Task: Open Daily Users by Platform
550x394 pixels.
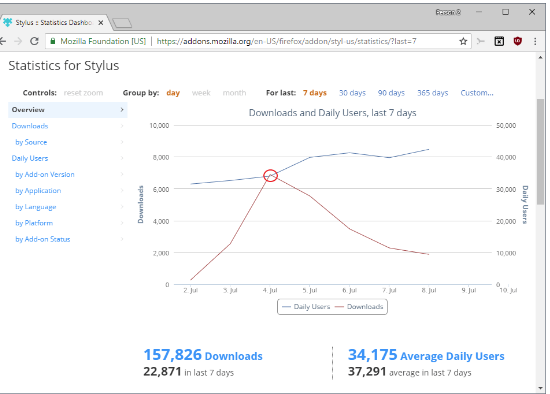Action: (34, 223)
